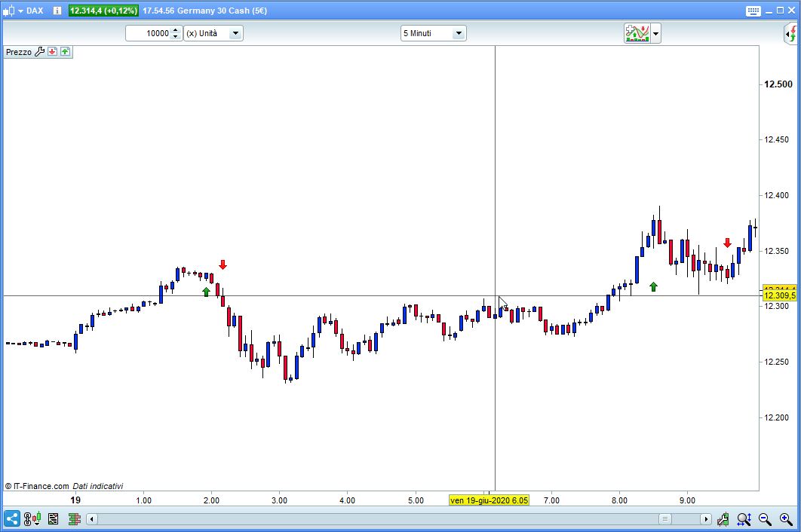Click the 12.309,5 yellow price label
The width and height of the screenshot is (801, 532).
point(780,295)
